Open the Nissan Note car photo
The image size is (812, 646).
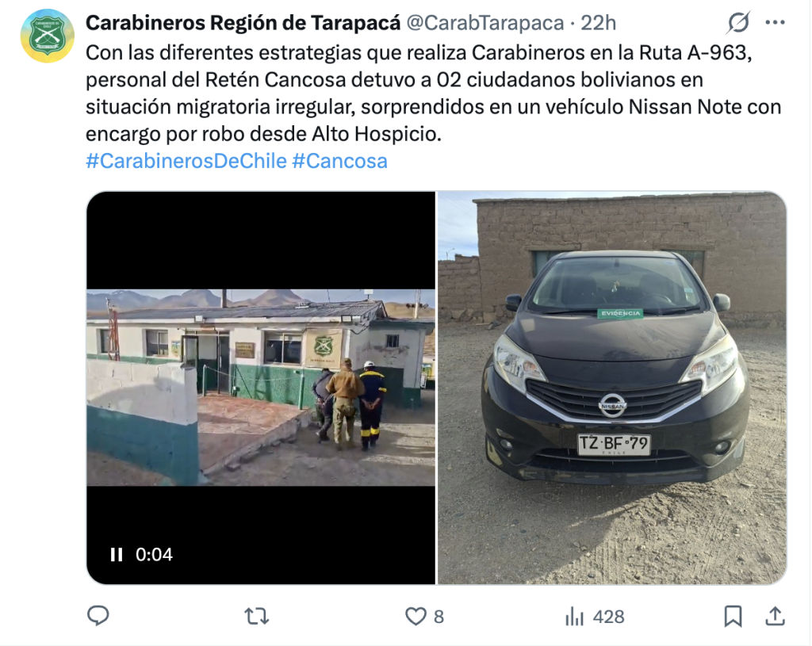[612, 388]
